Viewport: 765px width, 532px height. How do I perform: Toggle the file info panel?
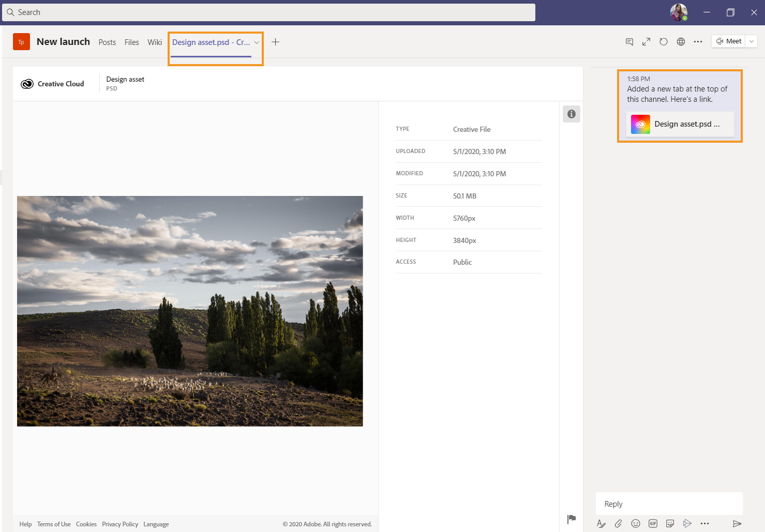pyautogui.click(x=571, y=114)
